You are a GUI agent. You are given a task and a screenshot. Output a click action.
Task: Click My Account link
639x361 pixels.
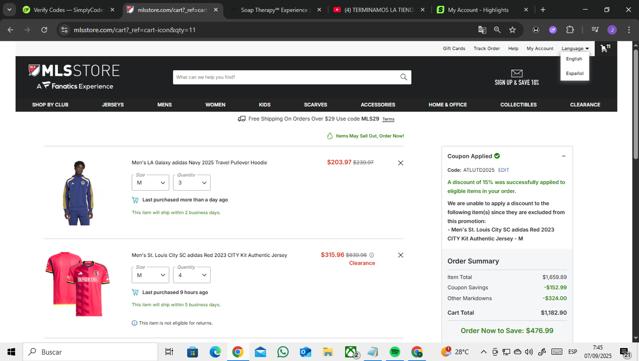(x=540, y=48)
